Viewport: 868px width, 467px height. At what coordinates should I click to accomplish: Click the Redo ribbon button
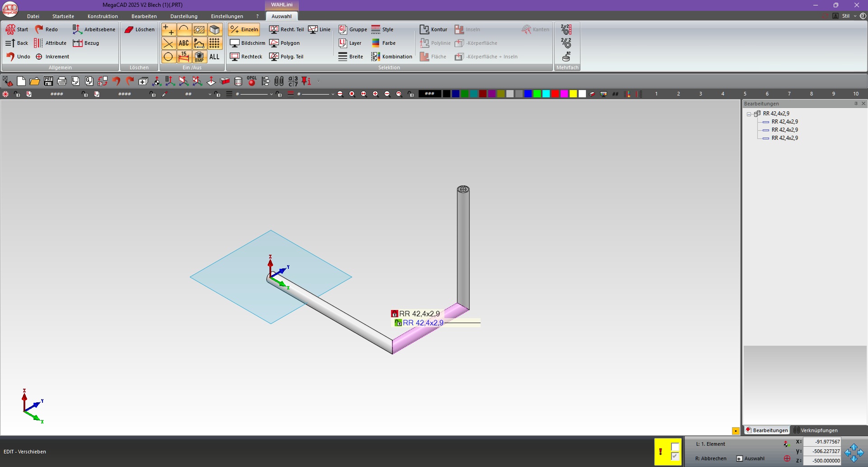coord(47,29)
